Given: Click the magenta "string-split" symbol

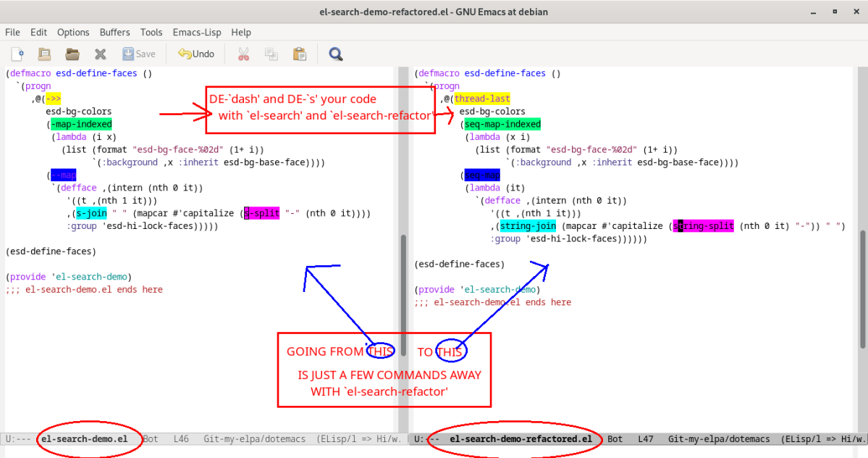Looking at the screenshot, I should [704, 226].
